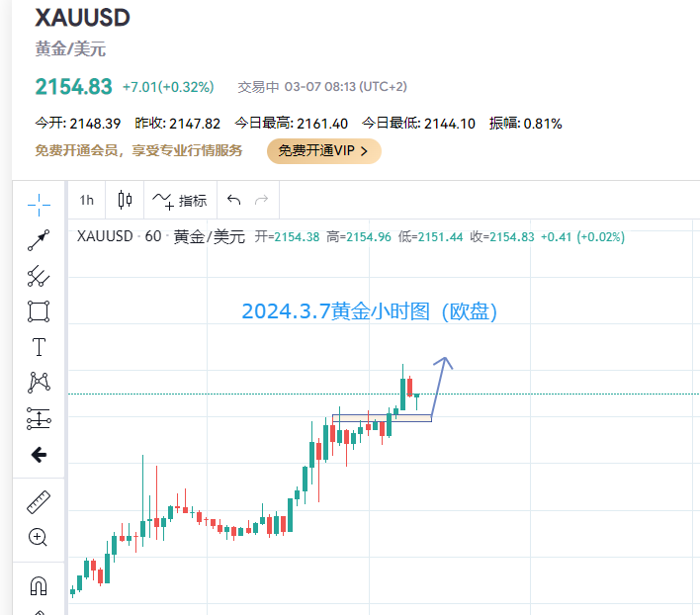
Task: Toggle the magnet snap mode
Action: (39, 585)
